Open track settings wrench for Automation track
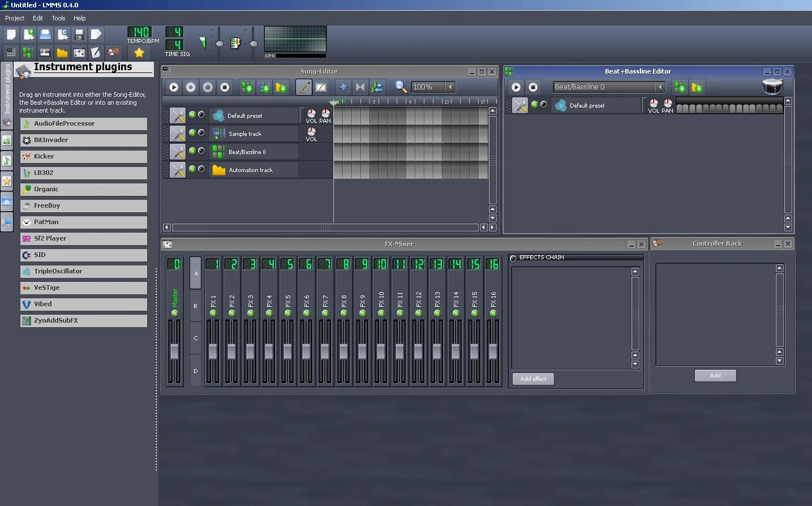Viewport: 812px width, 506px height. pyautogui.click(x=178, y=170)
